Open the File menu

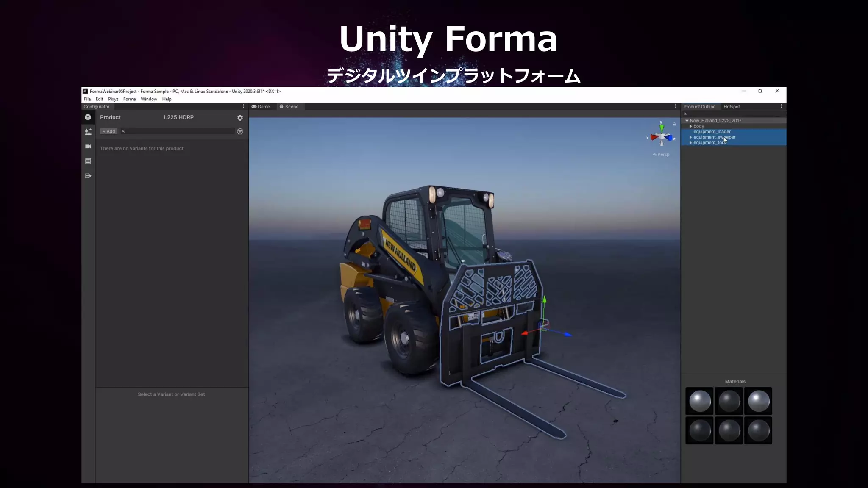point(87,99)
